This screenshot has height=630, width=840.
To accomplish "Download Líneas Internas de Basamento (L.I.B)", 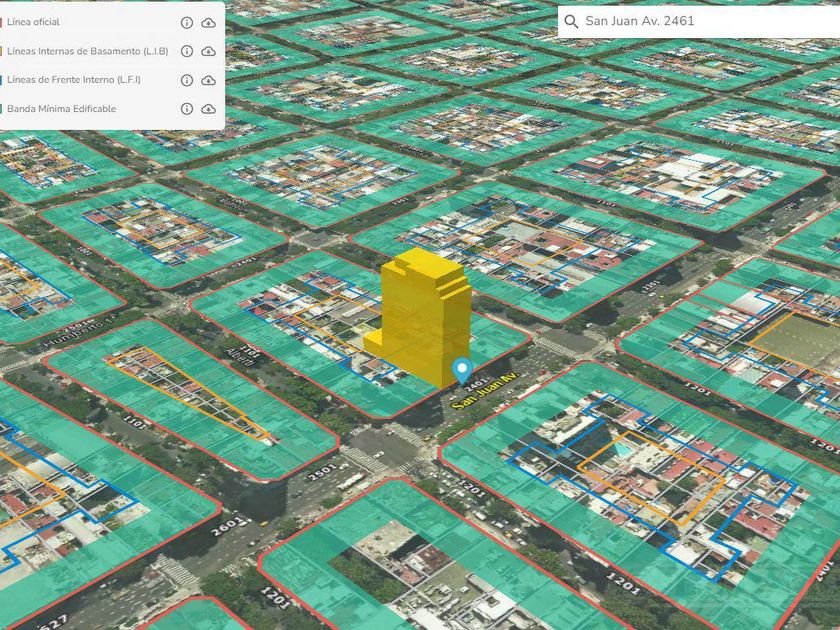I will coord(208,51).
